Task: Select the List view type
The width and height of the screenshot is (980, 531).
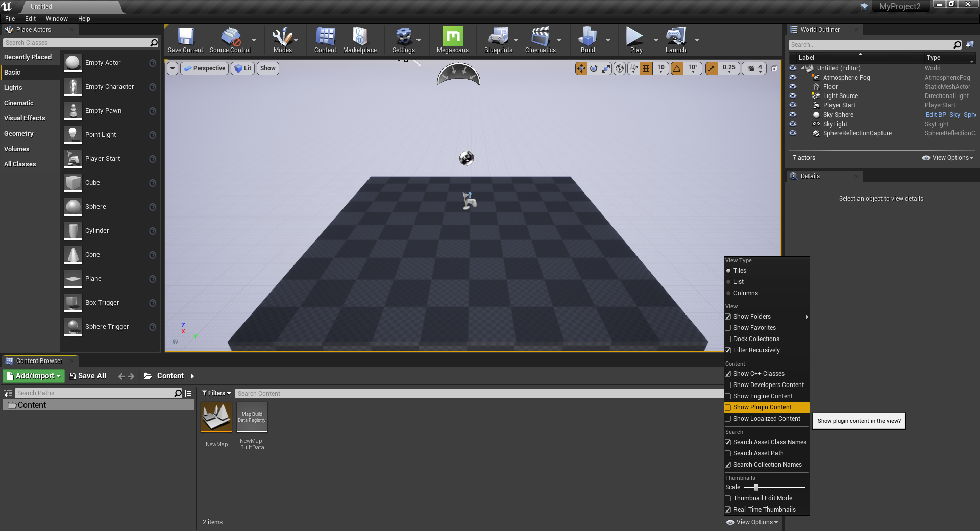Action: tap(767, 282)
